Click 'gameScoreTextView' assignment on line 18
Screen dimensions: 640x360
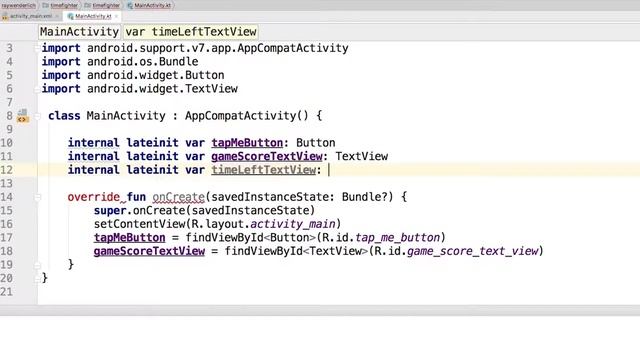point(149,251)
